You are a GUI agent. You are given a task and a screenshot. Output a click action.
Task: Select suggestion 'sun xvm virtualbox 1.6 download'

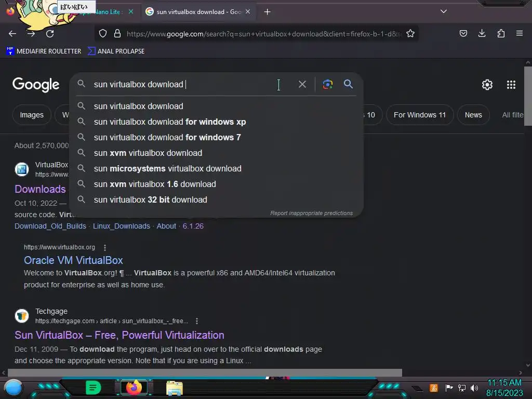coord(216,184)
